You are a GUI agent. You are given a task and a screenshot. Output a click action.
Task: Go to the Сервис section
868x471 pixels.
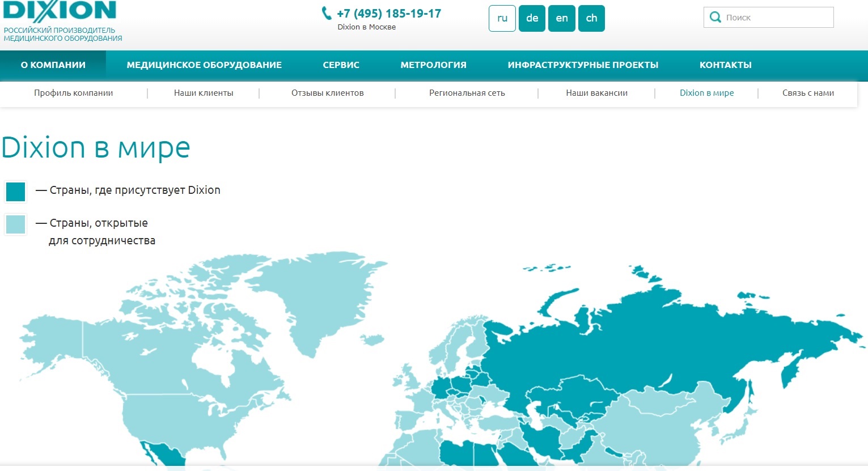(x=341, y=65)
